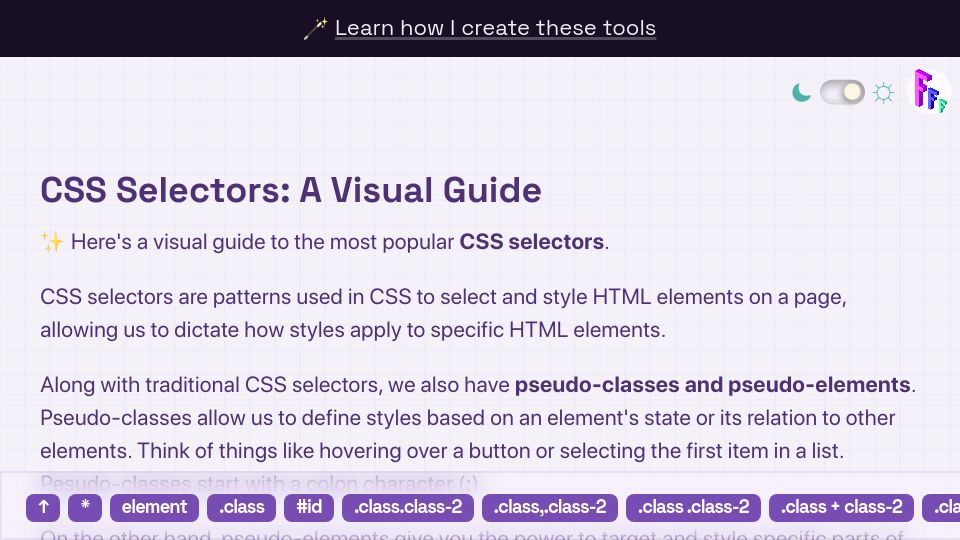This screenshot has height=540, width=960.
Task: Click the moon dark-mode icon
Action: coord(801,92)
